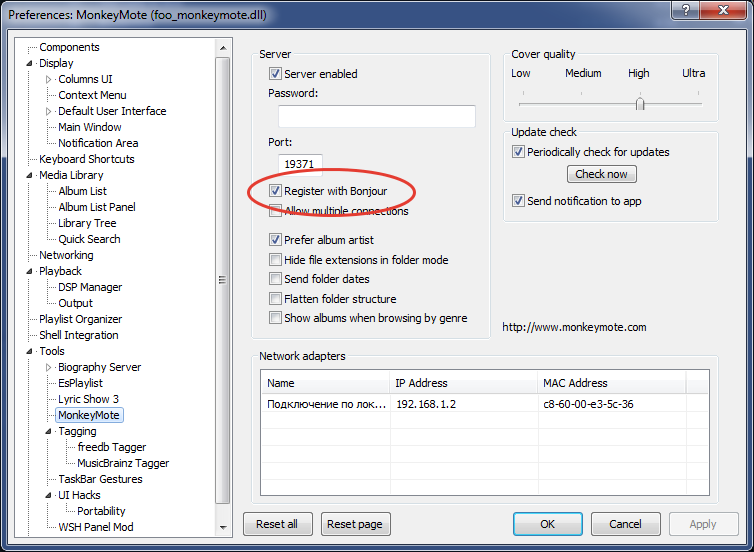The height and width of the screenshot is (552, 754).
Task: Click the title bar help question-mark button
Action: tap(686, 11)
